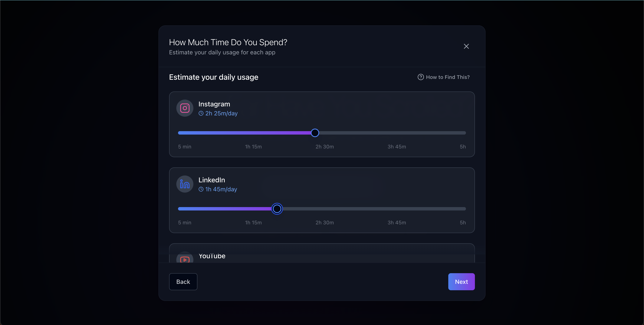Screen dimensions: 644x325
Task: Click Instagram's 5h scale label
Action: pyautogui.click(x=463, y=147)
